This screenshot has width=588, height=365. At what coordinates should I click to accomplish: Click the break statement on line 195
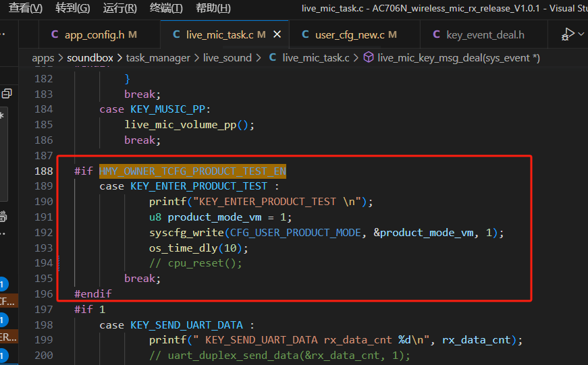(142, 279)
